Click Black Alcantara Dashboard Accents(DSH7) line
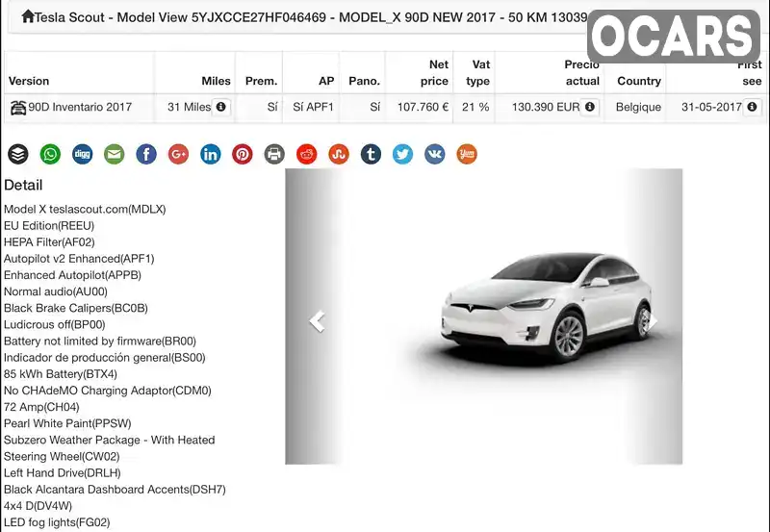This screenshot has width=770, height=532. click(x=115, y=490)
